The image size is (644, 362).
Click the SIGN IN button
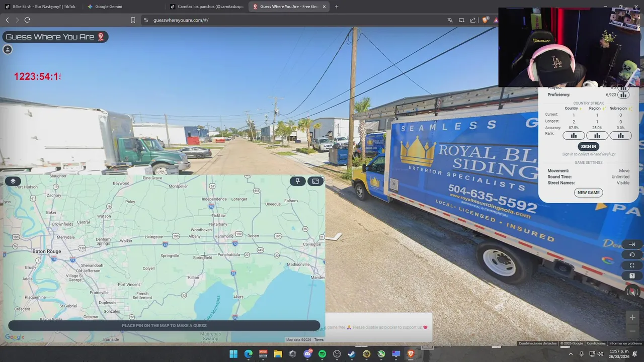pos(588,146)
